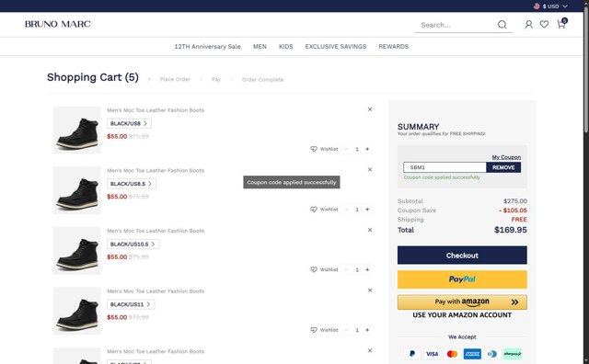Click the Afterpay payment icon
Viewport: 589px width, 364px height.
point(513,354)
